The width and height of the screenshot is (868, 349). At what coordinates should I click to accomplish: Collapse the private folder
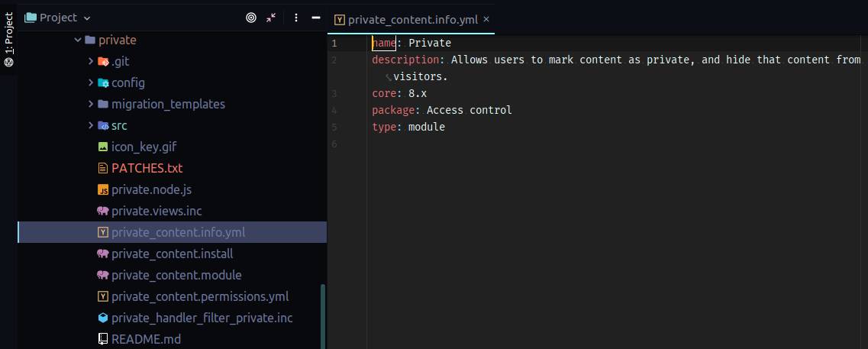[x=77, y=40]
